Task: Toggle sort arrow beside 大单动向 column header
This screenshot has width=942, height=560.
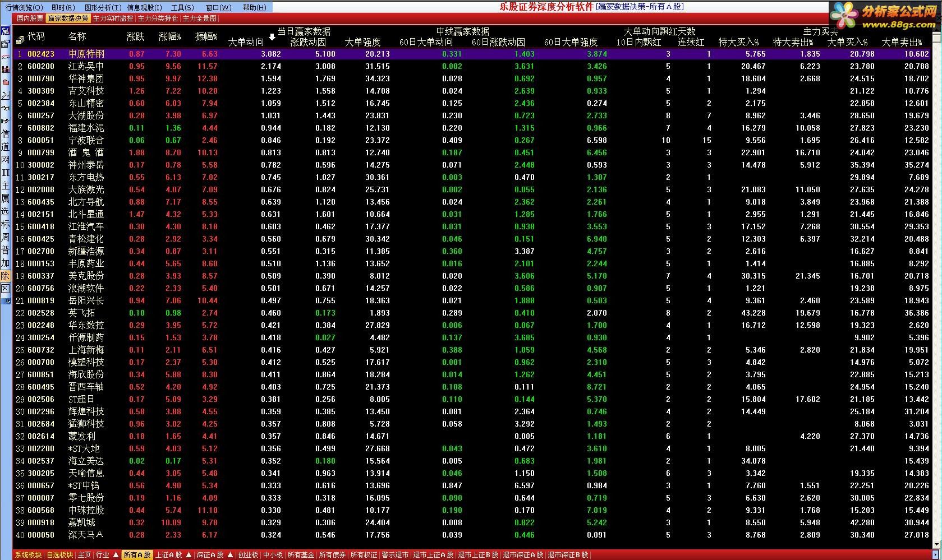Action: (272, 38)
